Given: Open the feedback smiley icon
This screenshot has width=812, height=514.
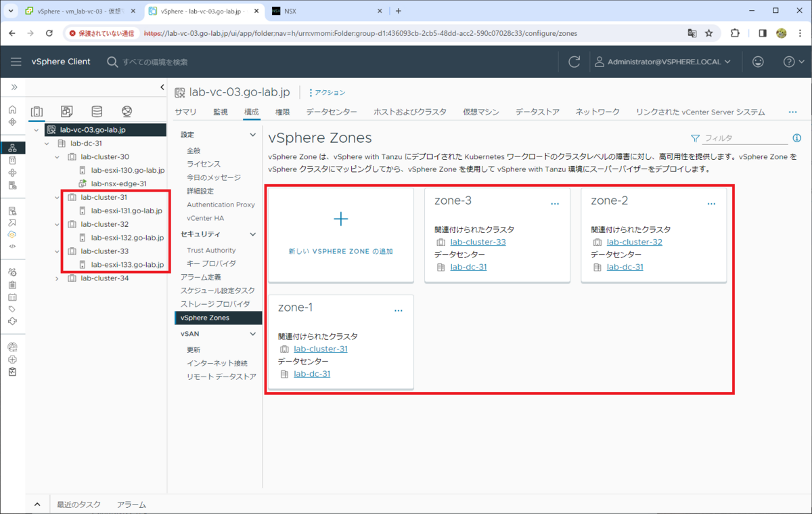Looking at the screenshot, I should [758, 62].
